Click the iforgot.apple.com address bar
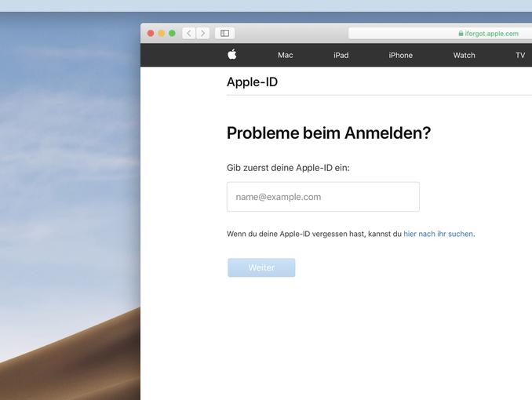 440,33
